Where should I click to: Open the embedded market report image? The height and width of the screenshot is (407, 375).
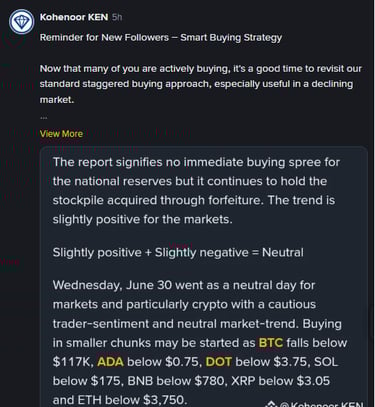[204, 277]
